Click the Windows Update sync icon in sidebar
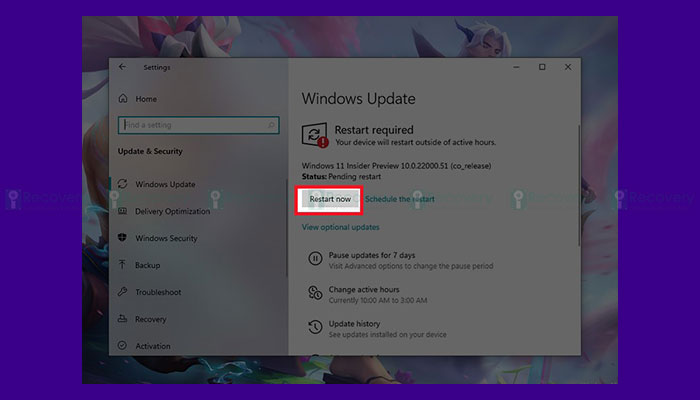 click(x=123, y=184)
